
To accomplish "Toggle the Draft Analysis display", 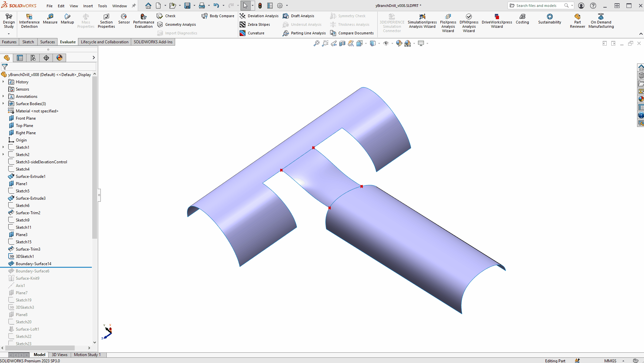I will 298,16.
